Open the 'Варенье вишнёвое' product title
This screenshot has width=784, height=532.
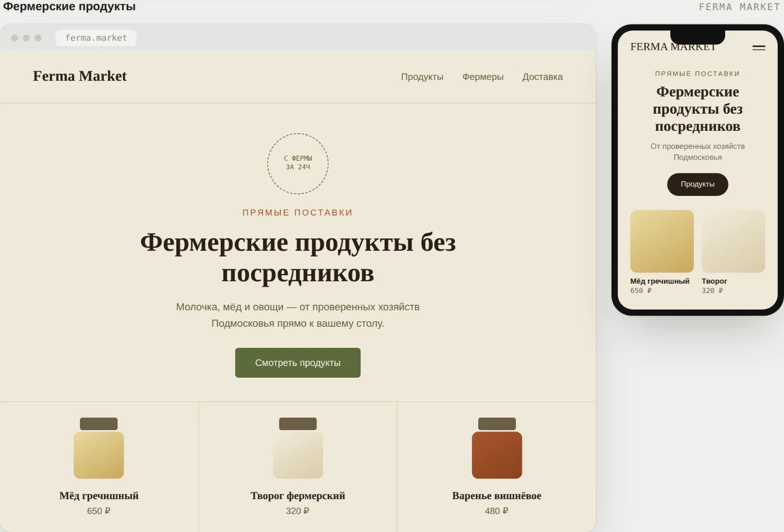point(497,496)
